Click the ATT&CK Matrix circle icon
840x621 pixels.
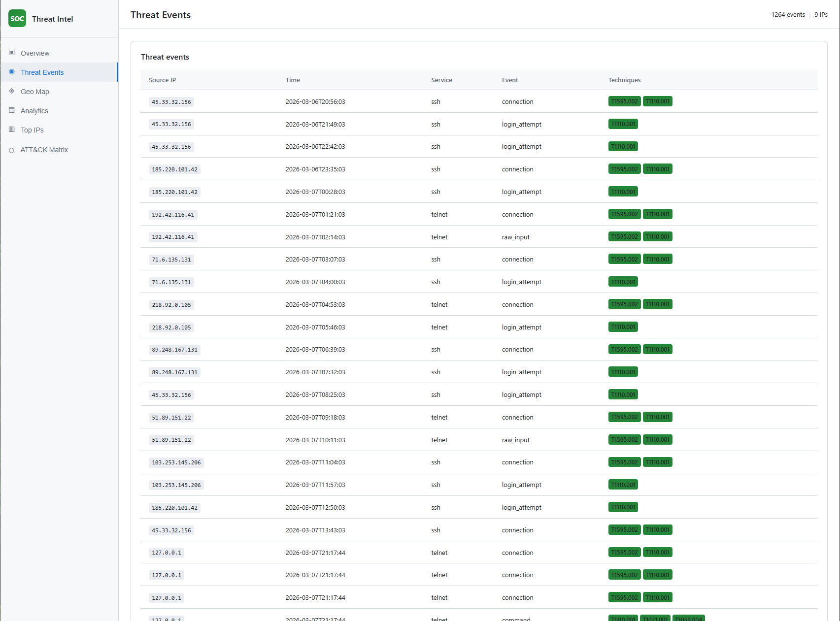11,149
